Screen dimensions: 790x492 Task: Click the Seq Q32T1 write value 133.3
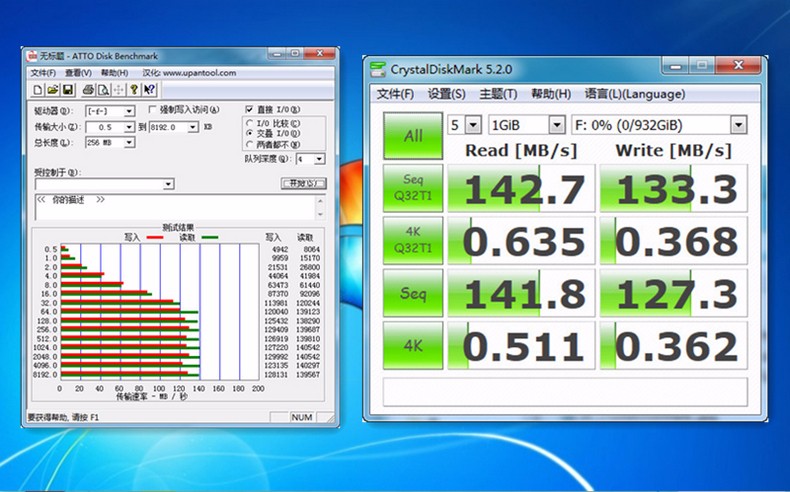coord(674,188)
